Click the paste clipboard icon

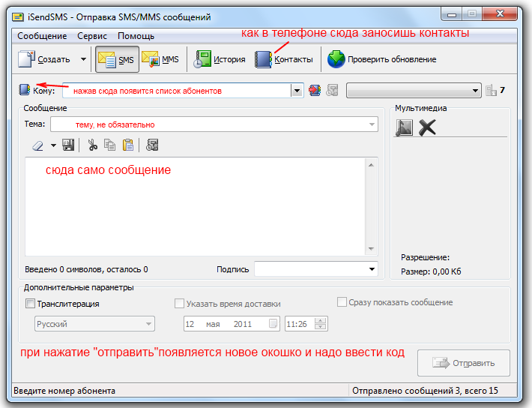pos(128,145)
